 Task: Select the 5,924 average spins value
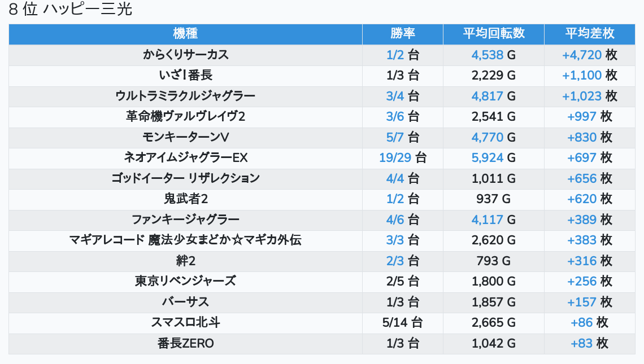[487, 157]
